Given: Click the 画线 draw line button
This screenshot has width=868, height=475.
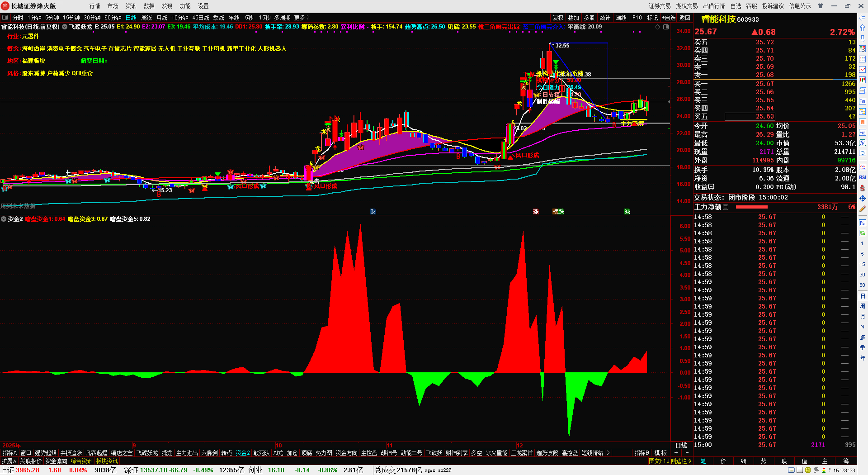Looking at the screenshot, I should coord(621,18).
